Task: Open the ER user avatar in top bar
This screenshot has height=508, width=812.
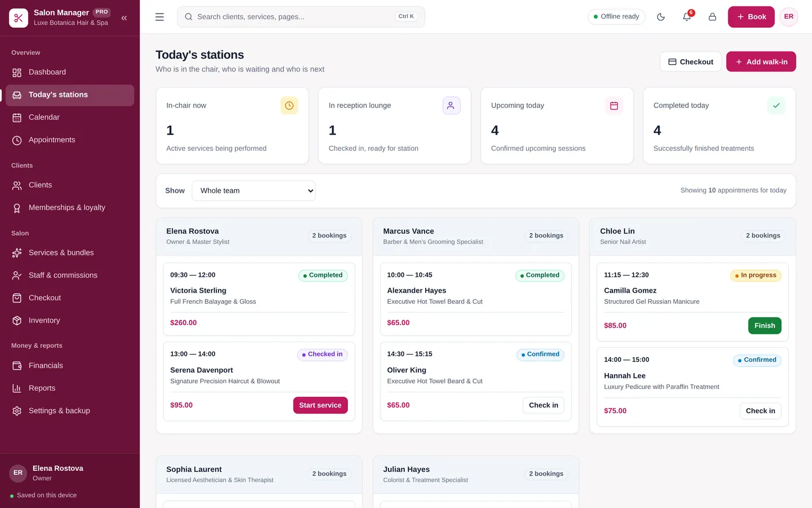Action: pyautogui.click(x=789, y=17)
